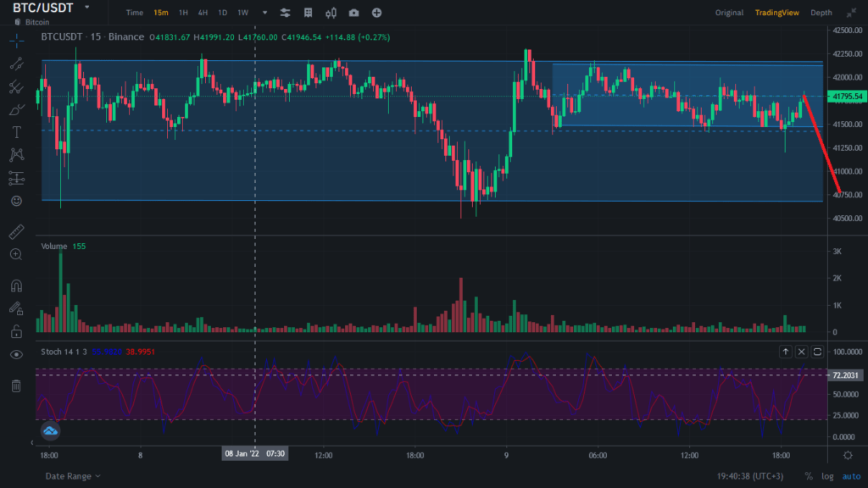Select the Text annotation tool
The image size is (868, 488).
pos(16,132)
